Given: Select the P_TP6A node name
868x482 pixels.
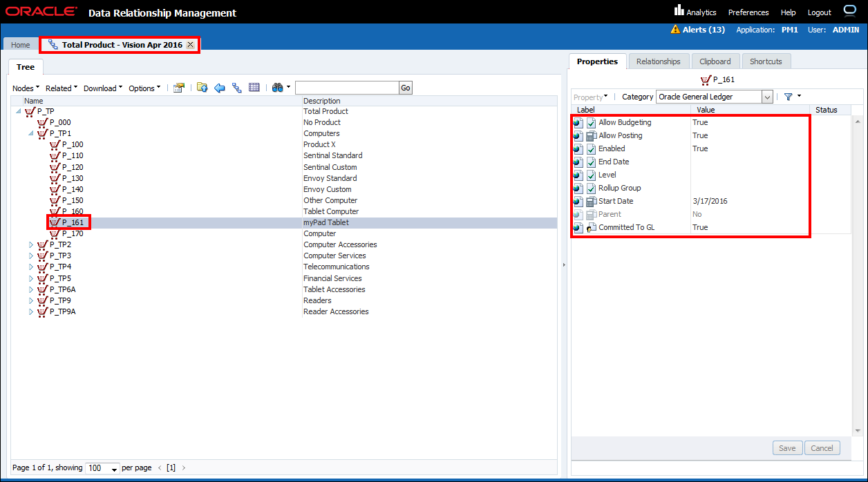Looking at the screenshot, I should 63,289.
